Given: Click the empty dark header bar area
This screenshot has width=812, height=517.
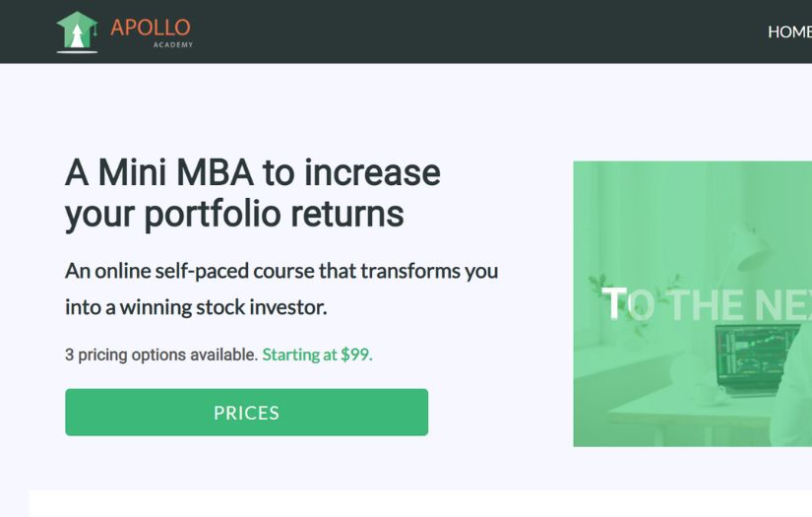Looking at the screenshot, I should (x=472, y=32).
